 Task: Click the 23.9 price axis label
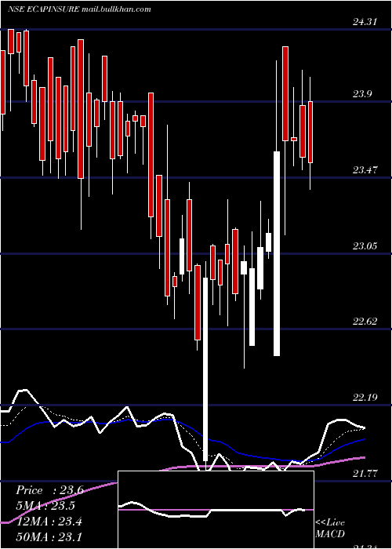362,94
